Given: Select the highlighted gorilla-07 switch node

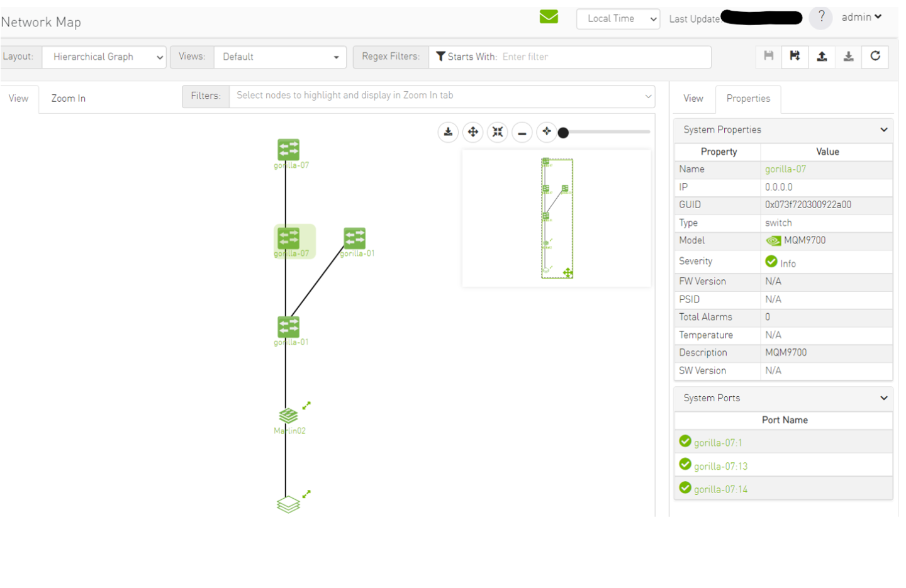Looking at the screenshot, I should coord(289,239).
